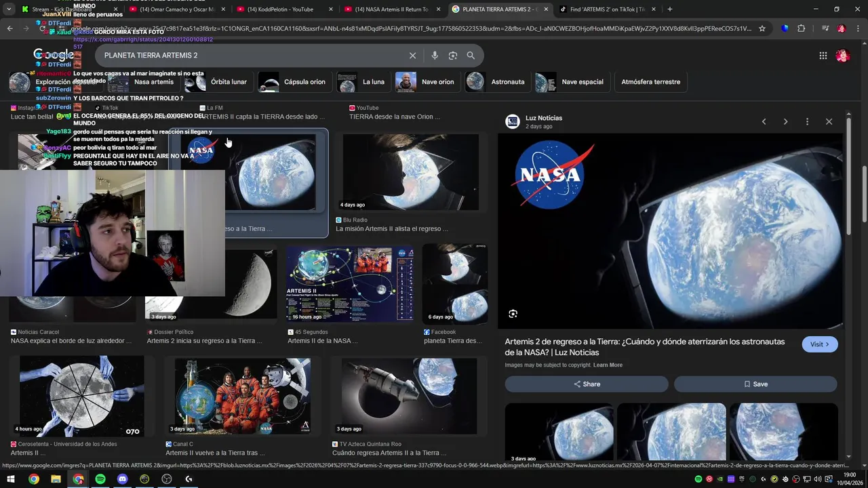Open Google account avatar on results page
The width and height of the screenshot is (868, 488).
tap(843, 56)
